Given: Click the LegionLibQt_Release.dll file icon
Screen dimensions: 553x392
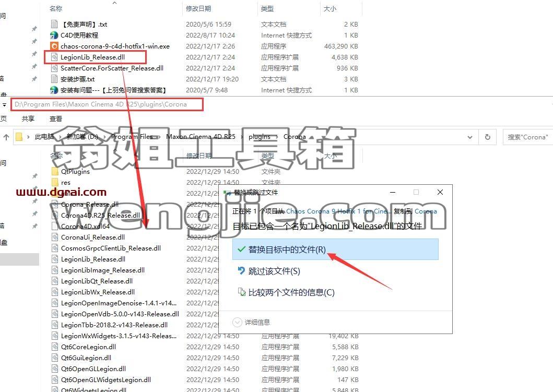Looking at the screenshot, I should tap(55, 281).
